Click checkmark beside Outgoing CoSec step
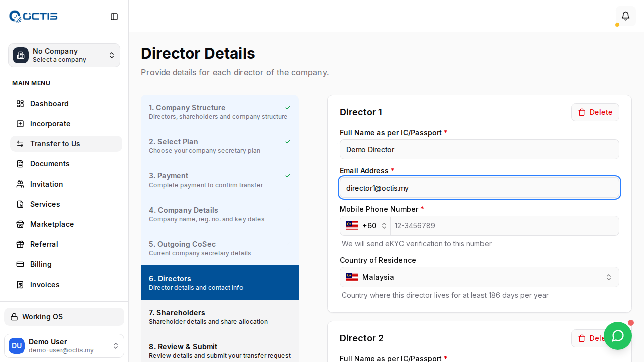 pyautogui.click(x=288, y=244)
